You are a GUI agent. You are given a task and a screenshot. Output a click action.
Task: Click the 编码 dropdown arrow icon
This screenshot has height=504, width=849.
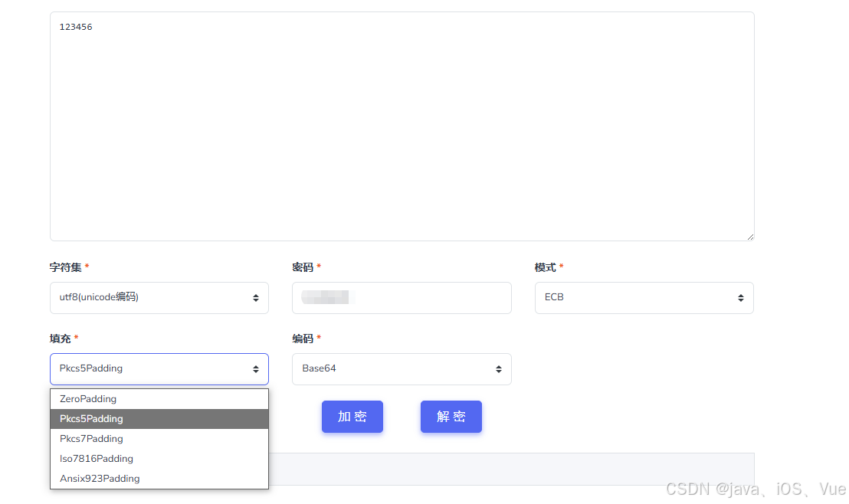pos(500,368)
